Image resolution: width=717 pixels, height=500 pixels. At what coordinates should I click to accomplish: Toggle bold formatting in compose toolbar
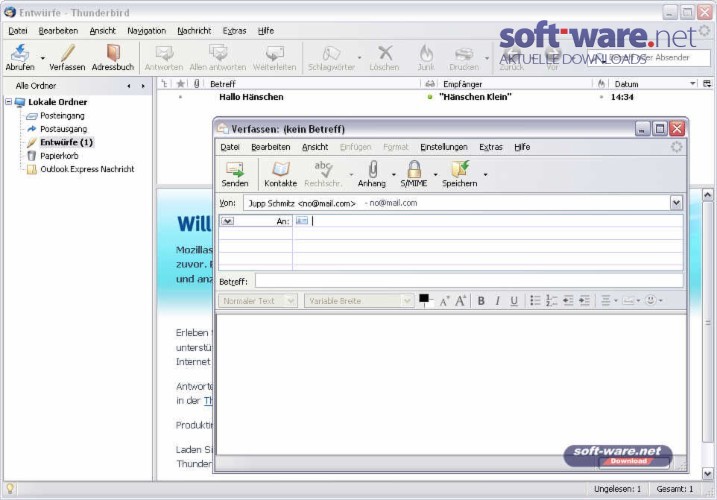pos(481,301)
